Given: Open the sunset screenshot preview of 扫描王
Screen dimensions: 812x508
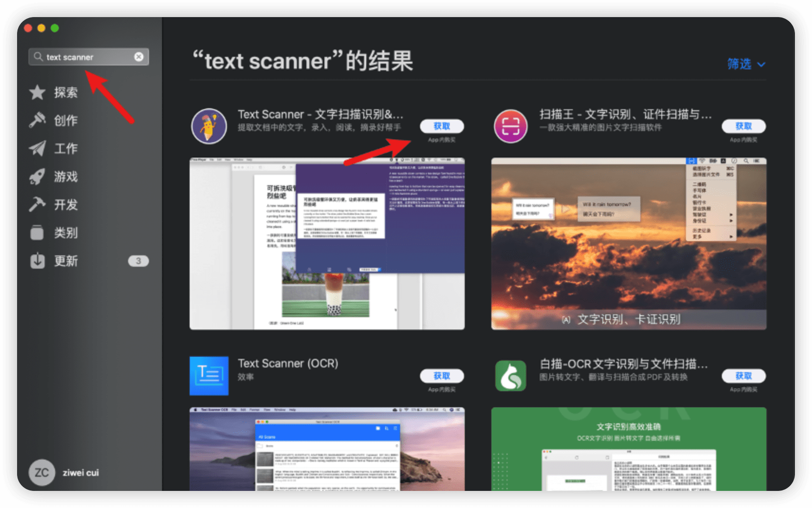Looking at the screenshot, I should pyautogui.click(x=628, y=244).
